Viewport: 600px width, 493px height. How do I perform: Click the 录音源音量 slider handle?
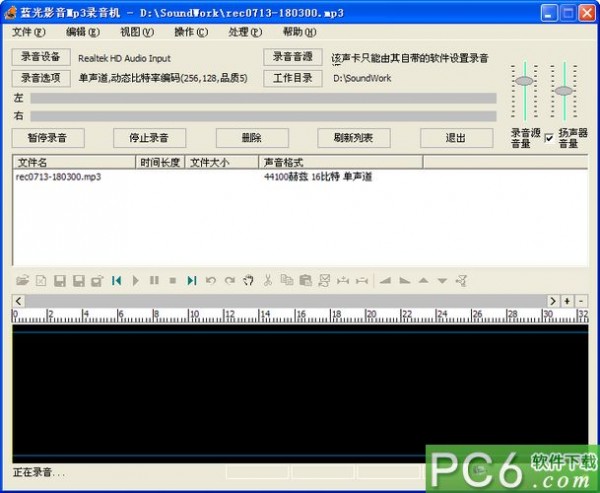[524, 81]
